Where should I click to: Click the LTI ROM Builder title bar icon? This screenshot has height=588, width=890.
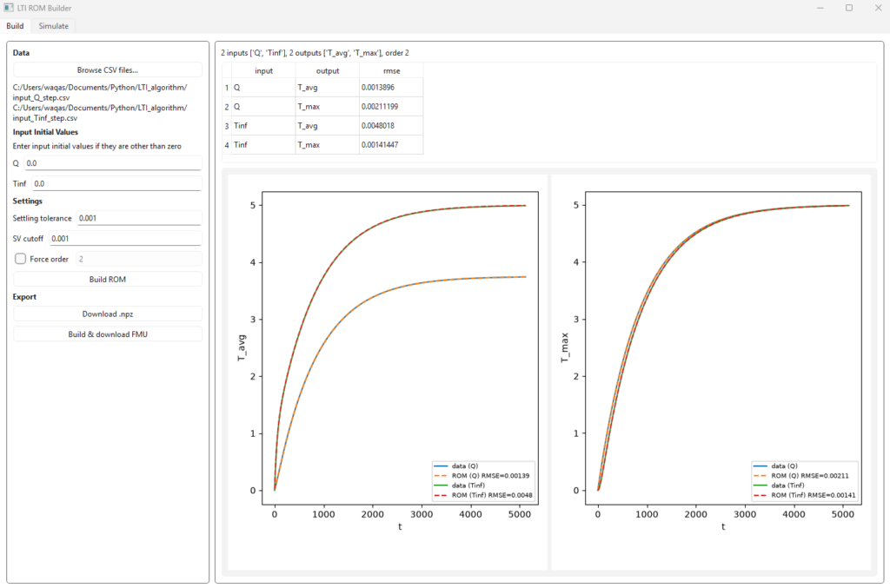click(x=9, y=8)
